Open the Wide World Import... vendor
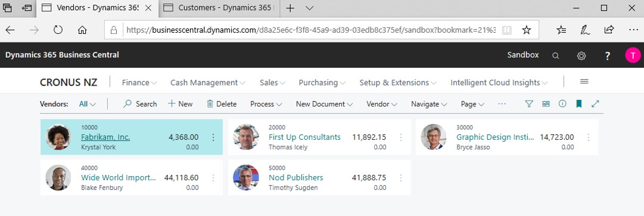This screenshot has width=644, height=216. 119,178
